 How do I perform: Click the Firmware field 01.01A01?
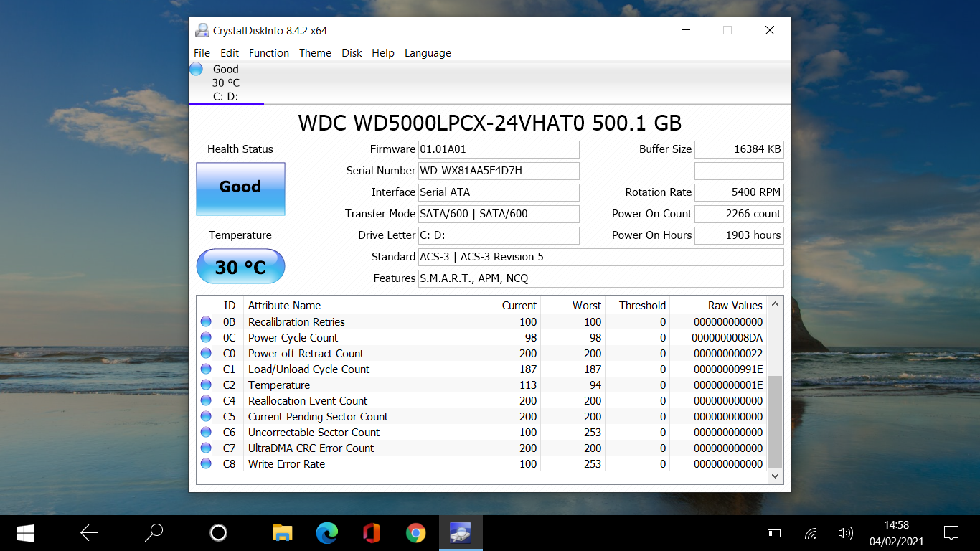point(499,149)
